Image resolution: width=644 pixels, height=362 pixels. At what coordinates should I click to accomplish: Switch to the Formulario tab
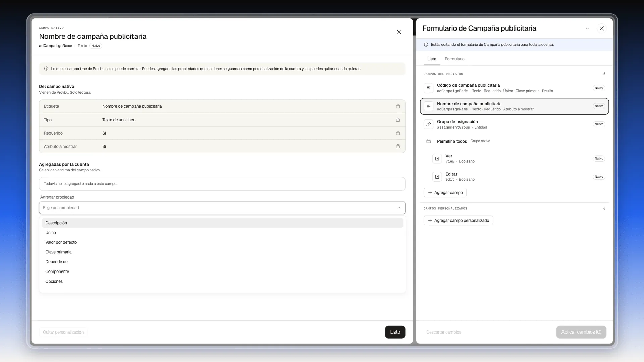click(454, 59)
